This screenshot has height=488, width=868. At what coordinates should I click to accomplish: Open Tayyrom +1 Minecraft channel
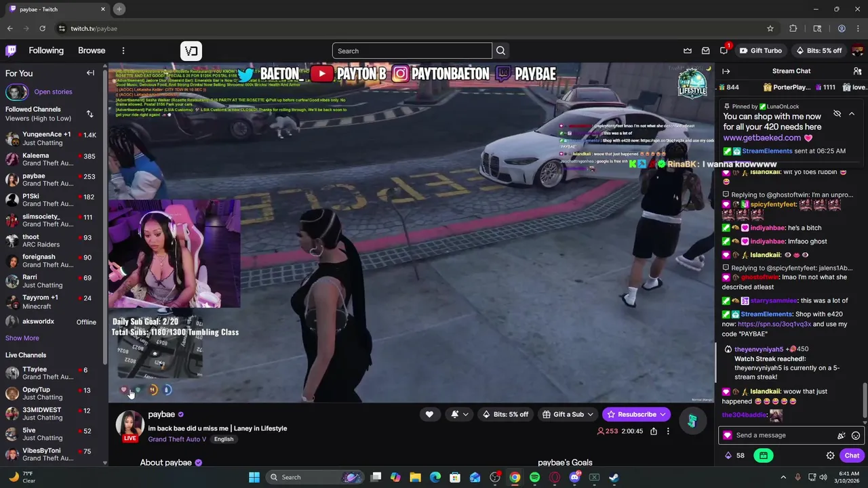coord(52,302)
